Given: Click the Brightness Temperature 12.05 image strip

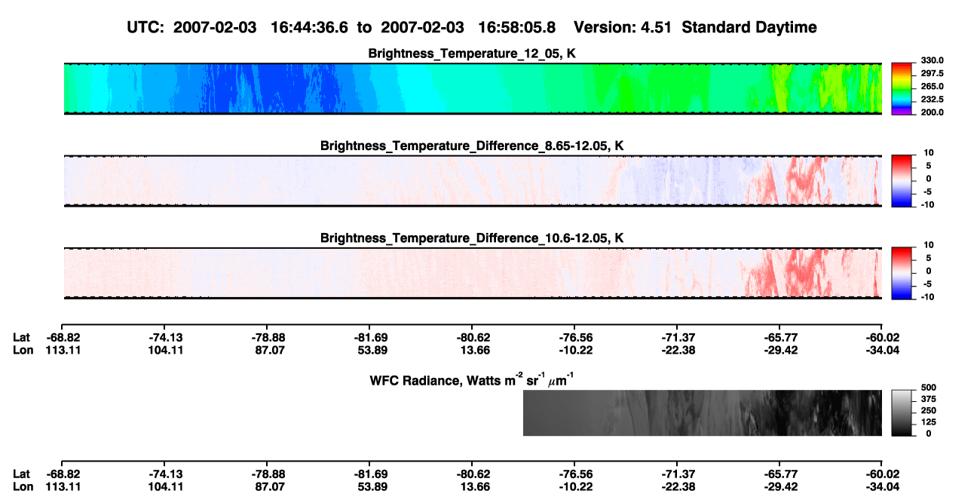Looking at the screenshot, I should [473, 88].
